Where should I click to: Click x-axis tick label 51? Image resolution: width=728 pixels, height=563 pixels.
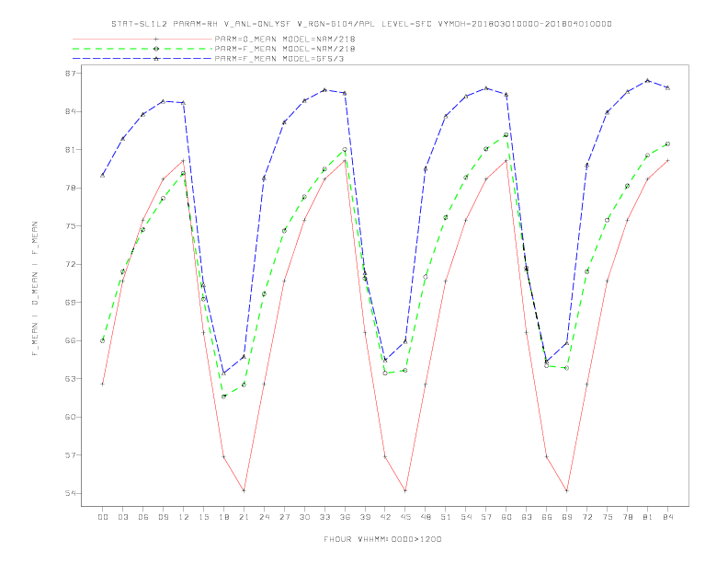tap(446, 517)
